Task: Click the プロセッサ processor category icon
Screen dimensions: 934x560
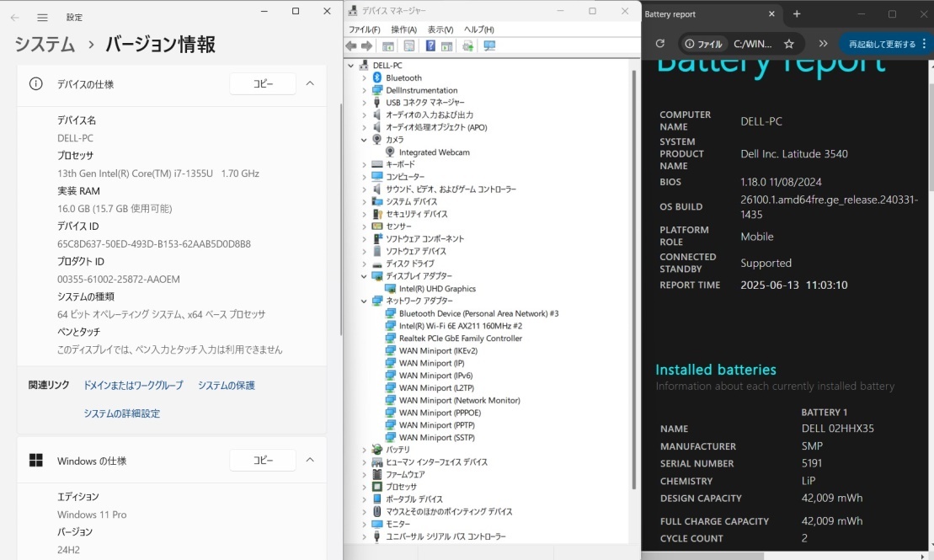Action: tap(377, 487)
